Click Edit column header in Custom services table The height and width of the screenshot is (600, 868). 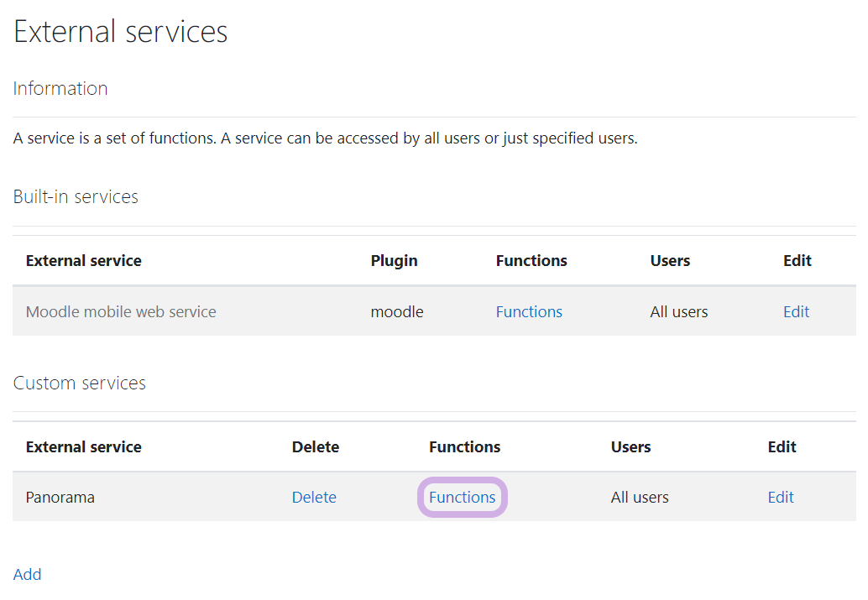tap(782, 447)
